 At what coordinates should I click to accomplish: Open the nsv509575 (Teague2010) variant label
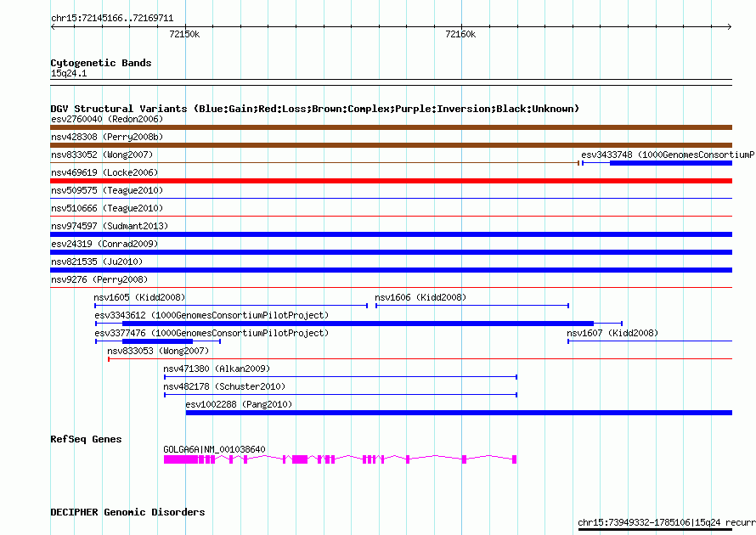click(x=107, y=190)
